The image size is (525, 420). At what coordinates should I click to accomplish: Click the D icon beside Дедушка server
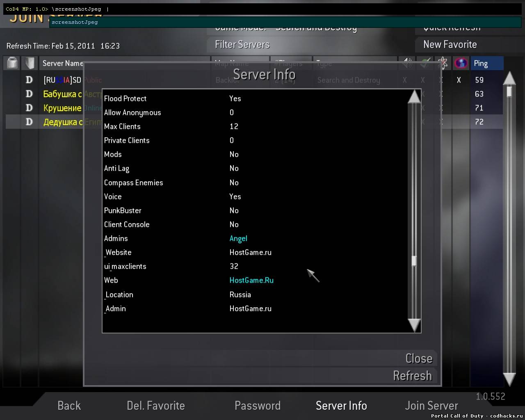29,122
